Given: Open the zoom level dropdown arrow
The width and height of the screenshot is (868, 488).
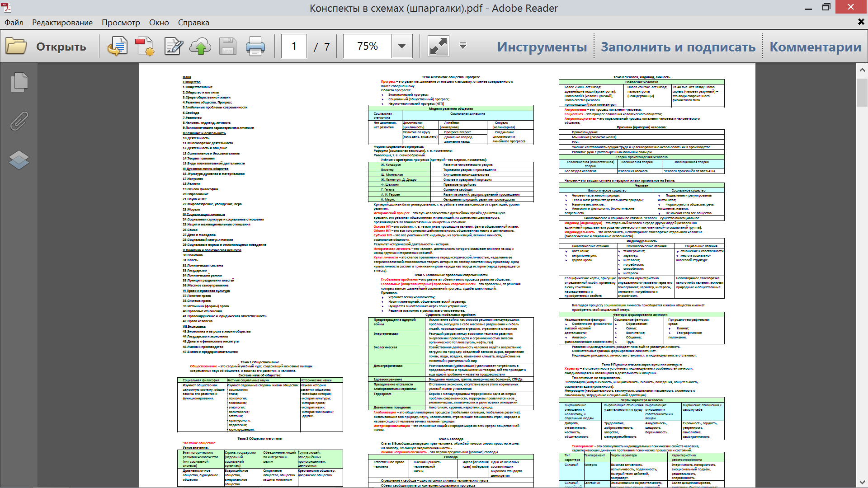Looking at the screenshot, I should tap(402, 46).
